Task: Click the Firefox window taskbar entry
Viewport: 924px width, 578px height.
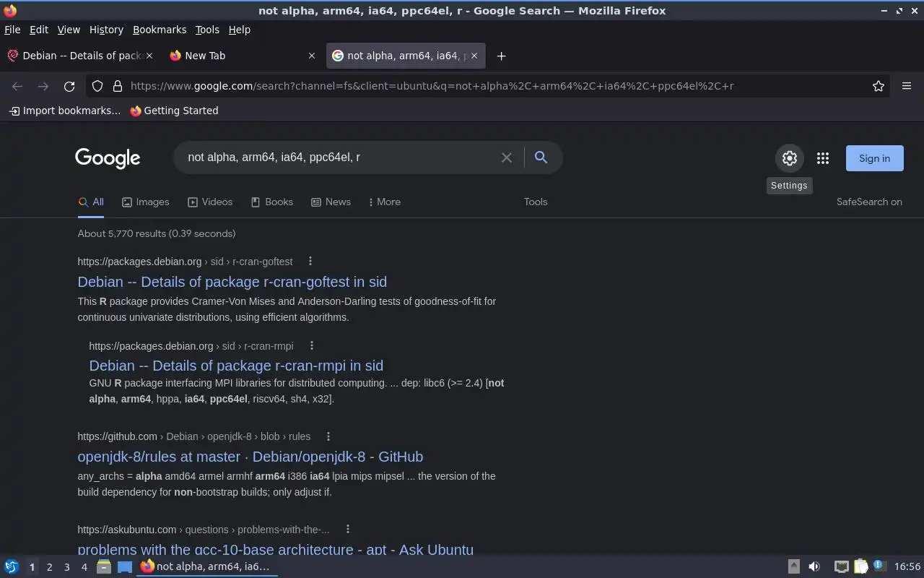Action: 207,566
